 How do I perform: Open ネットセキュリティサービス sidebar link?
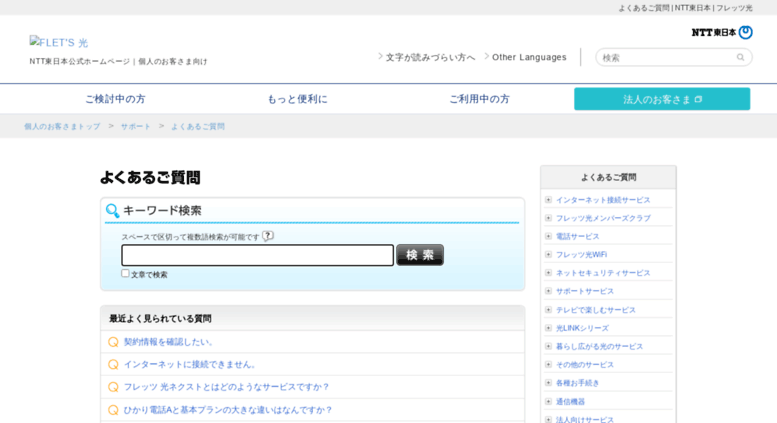[603, 273]
